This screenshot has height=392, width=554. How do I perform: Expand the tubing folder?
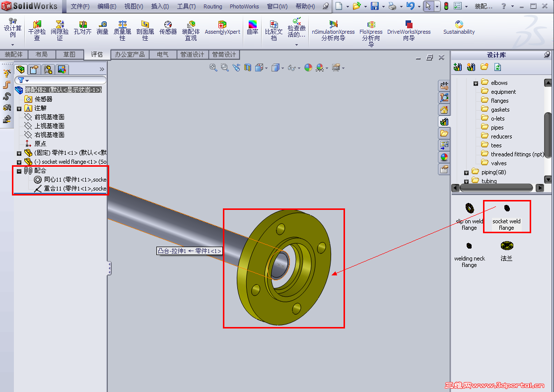(466, 182)
